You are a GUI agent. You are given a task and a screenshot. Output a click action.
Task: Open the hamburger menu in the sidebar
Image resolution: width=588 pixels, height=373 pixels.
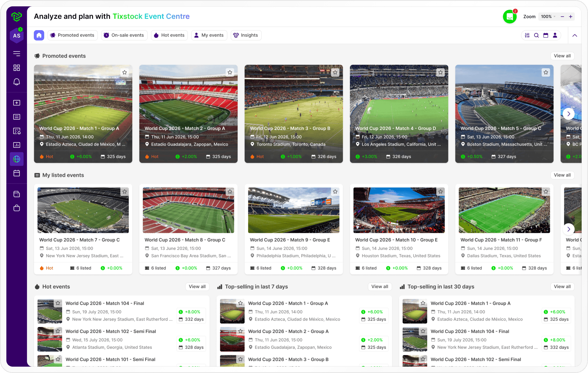17,54
